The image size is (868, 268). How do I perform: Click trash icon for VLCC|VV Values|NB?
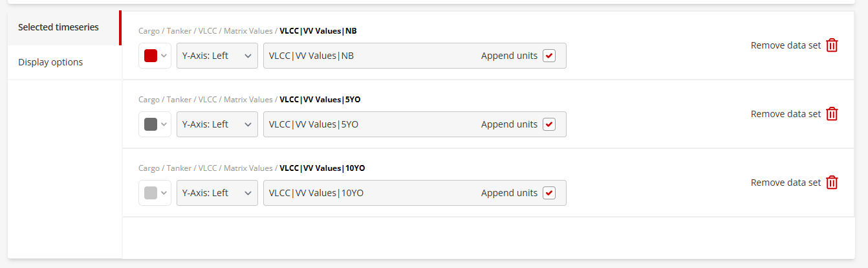pos(832,45)
